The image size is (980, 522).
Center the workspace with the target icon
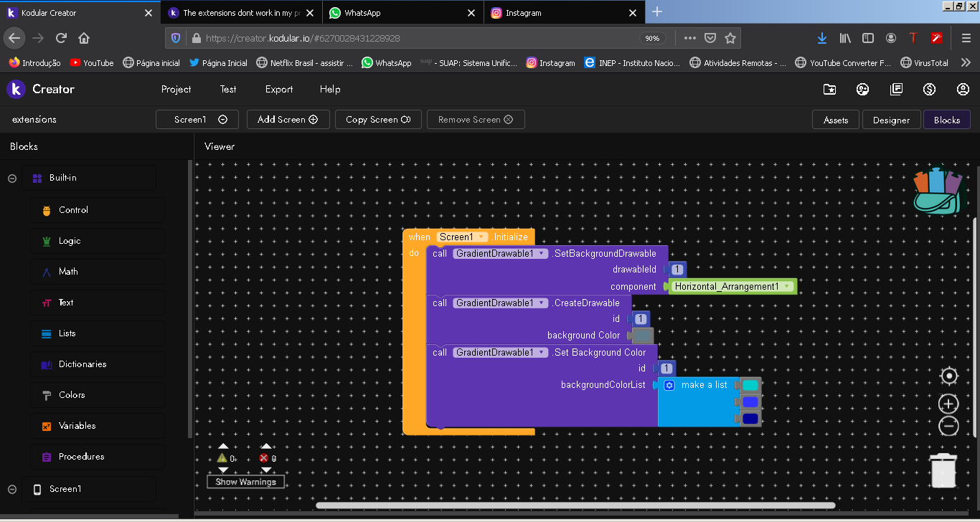click(948, 376)
